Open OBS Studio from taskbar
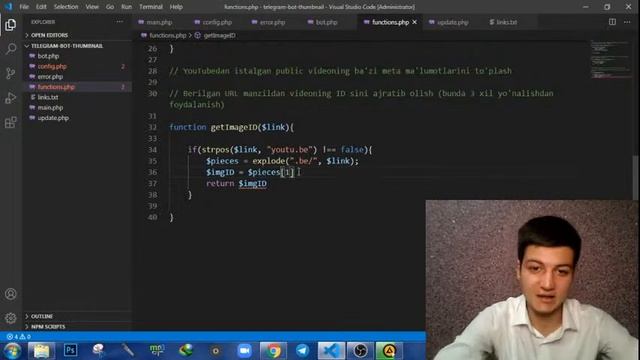Screen dimensions: 640x360 point(360,351)
